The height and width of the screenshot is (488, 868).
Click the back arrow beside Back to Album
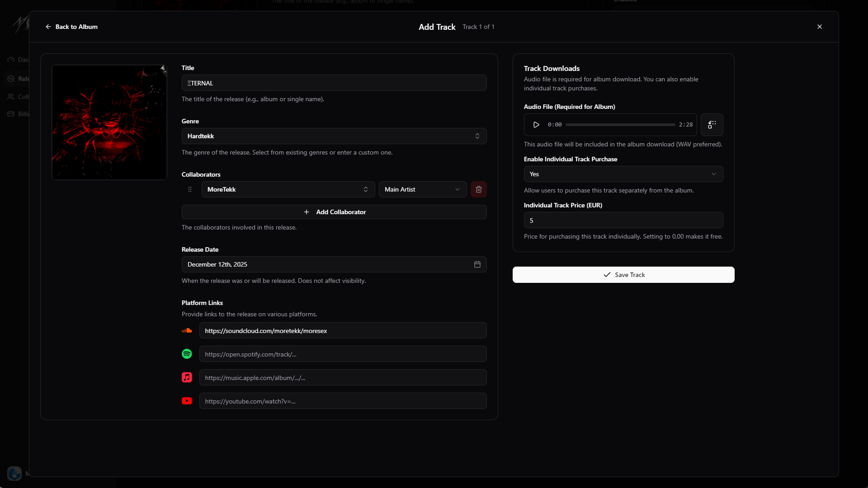pos(48,27)
